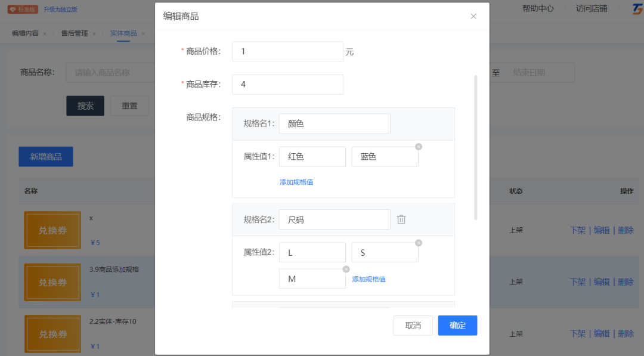Edit the S attribute value field
Viewport: 644px width, 356px height.
385,252
